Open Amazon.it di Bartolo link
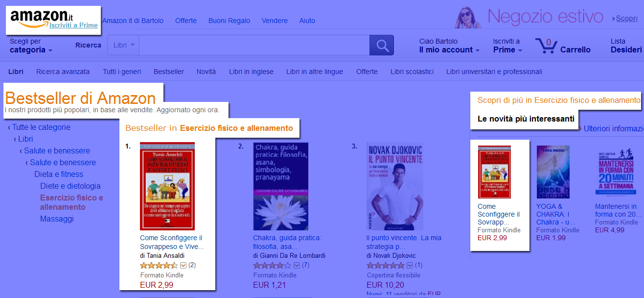Image resolution: width=644 pixels, height=298 pixels. pos(133,21)
